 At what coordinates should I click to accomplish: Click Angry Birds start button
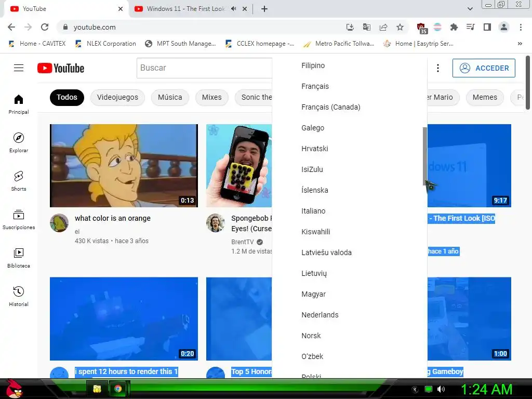tap(14, 389)
